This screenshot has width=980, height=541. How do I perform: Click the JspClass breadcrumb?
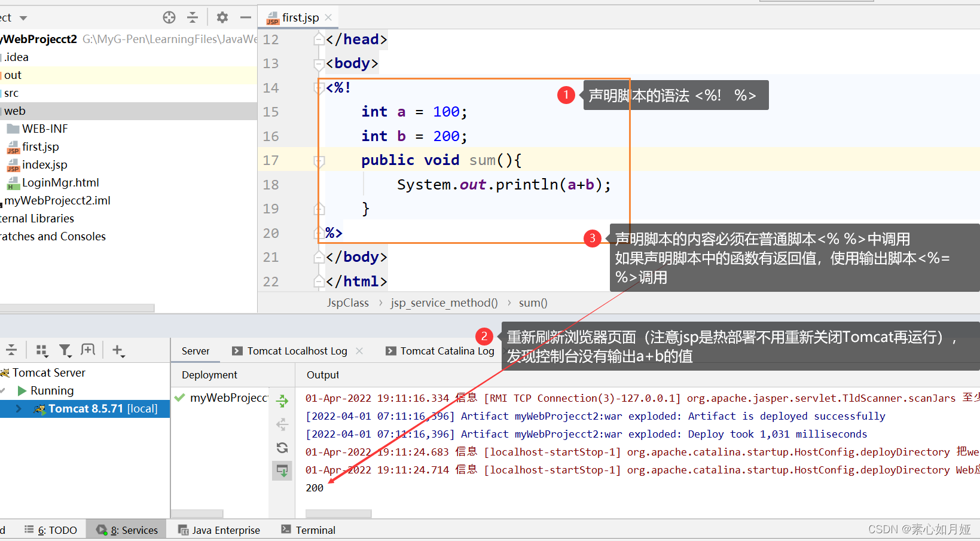coord(348,302)
